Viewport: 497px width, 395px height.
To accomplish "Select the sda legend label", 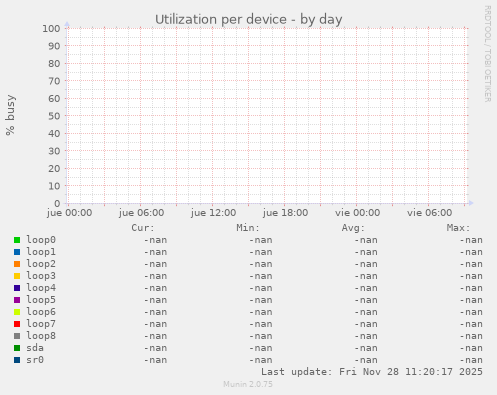I will tap(35, 348).
